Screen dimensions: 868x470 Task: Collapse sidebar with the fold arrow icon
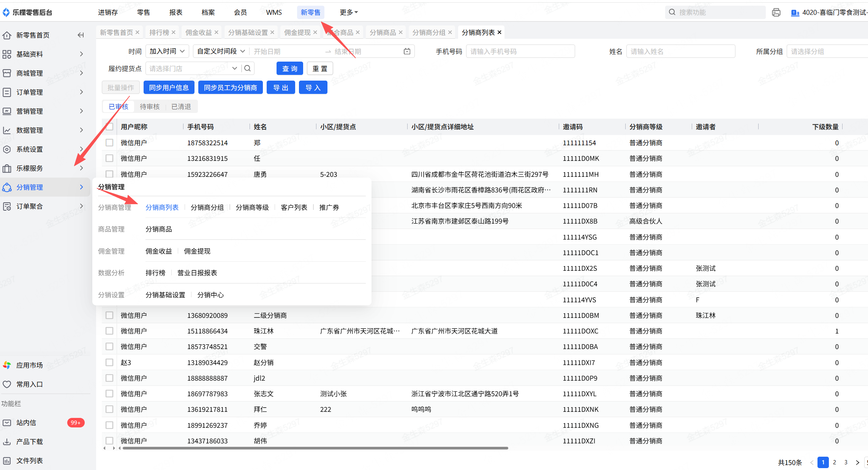click(x=81, y=35)
